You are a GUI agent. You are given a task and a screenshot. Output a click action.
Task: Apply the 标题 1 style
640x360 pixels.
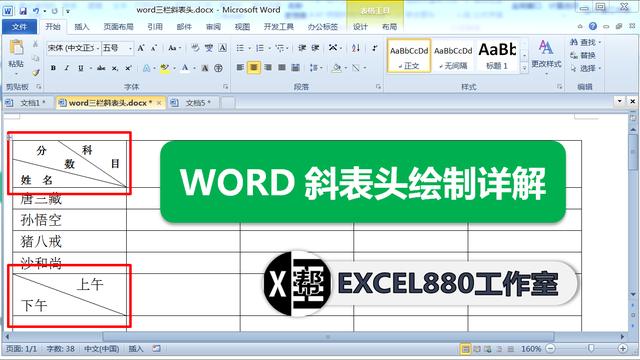(497, 56)
